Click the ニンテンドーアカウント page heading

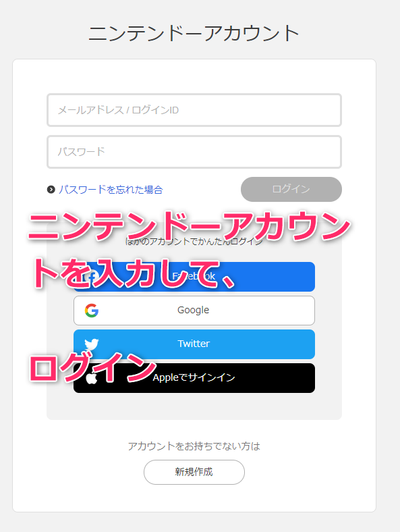pyautogui.click(x=194, y=34)
